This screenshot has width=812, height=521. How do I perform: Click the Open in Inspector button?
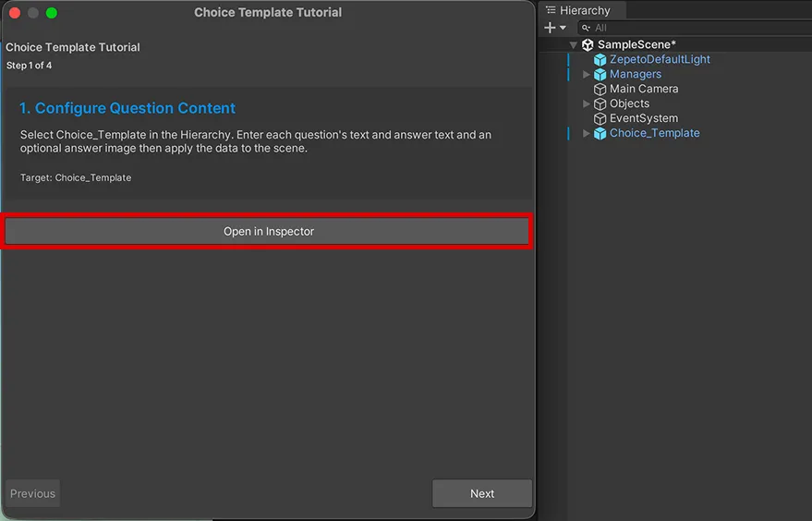pyautogui.click(x=267, y=231)
